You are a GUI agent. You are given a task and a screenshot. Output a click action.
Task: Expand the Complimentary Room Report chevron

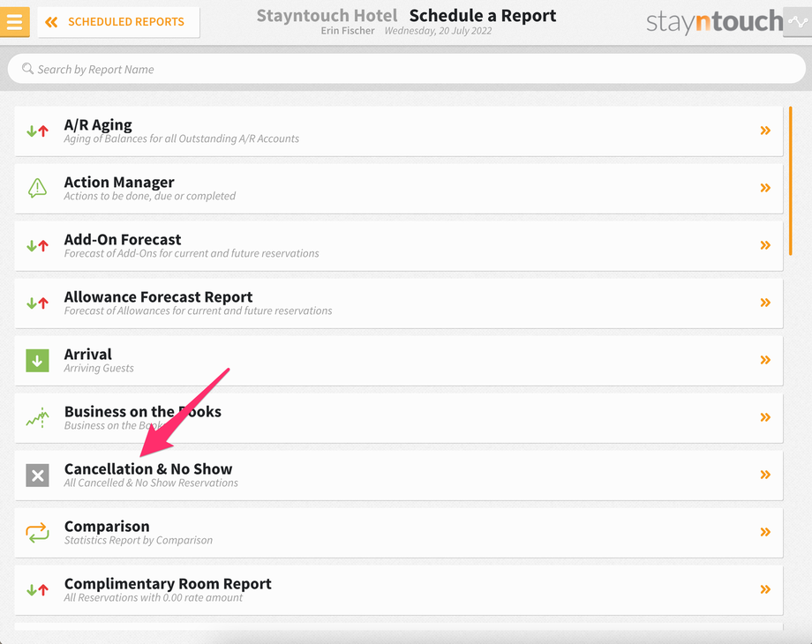[x=765, y=589]
